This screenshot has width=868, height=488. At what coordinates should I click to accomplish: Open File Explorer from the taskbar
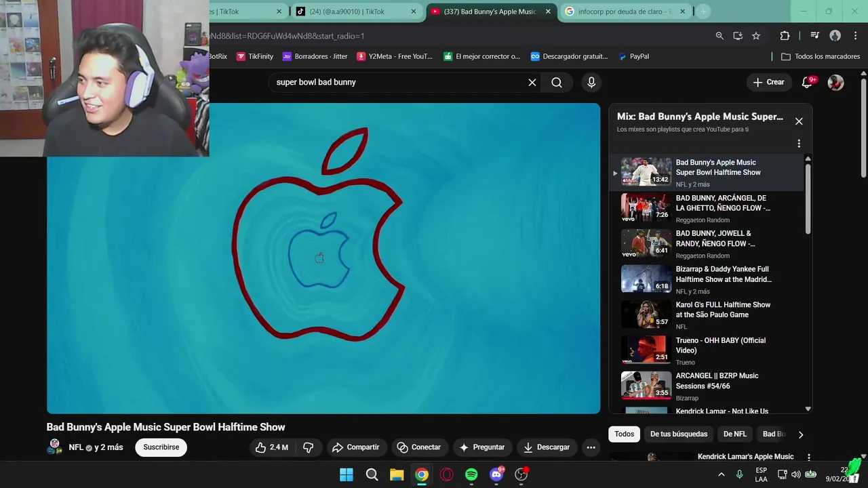click(x=397, y=474)
